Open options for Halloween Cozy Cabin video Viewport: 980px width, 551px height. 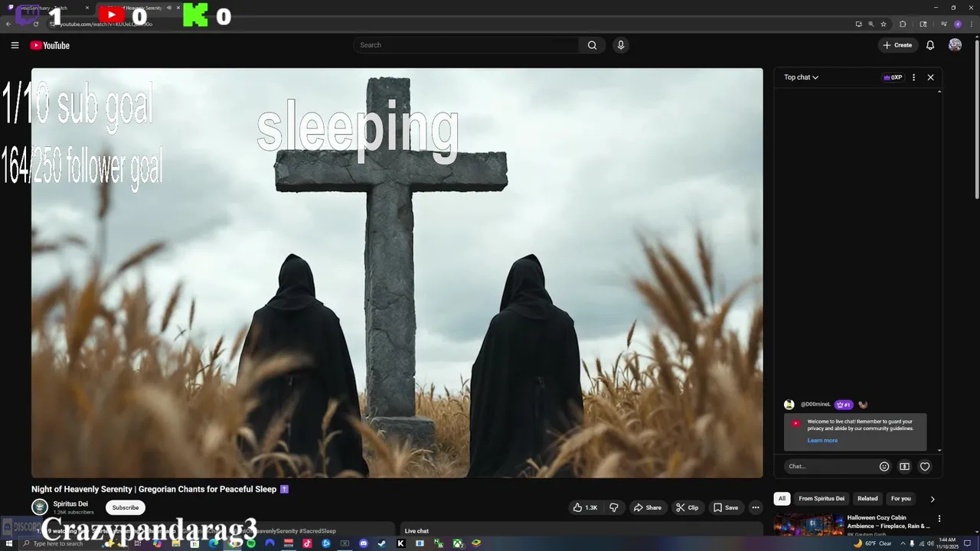pyautogui.click(x=939, y=519)
